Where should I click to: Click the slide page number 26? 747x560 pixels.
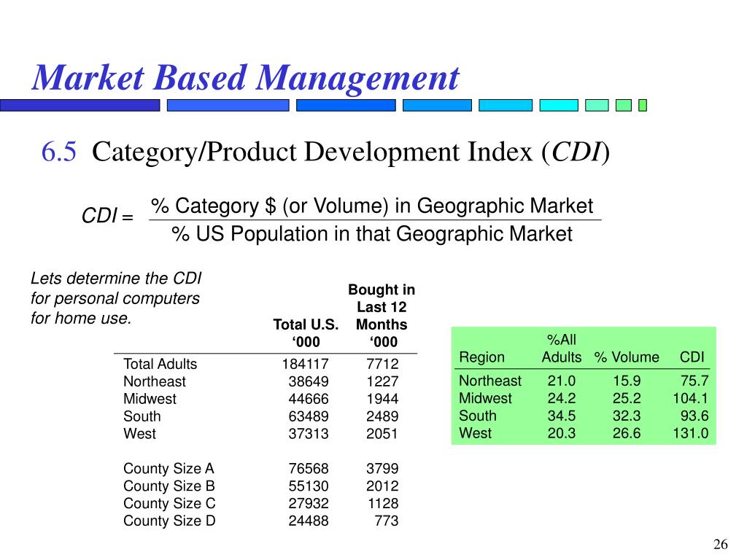(721, 545)
